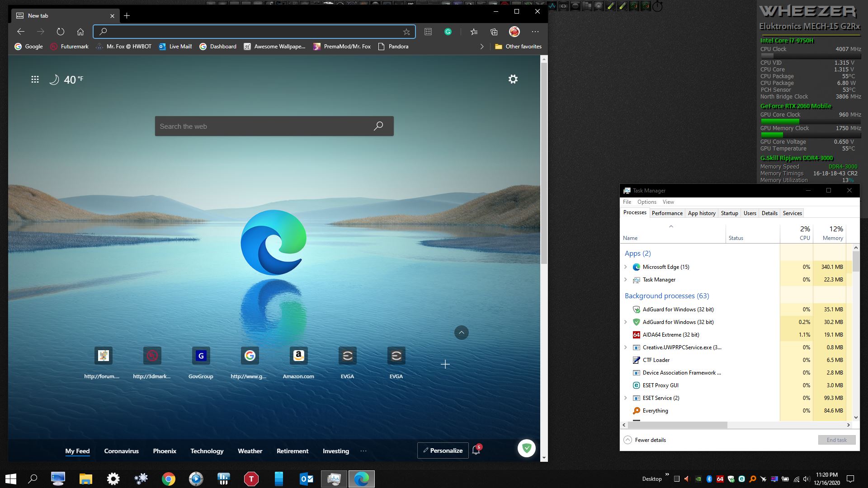Viewport: 868px width, 488px height.
Task: Open Pandora bookmark
Action: [393, 47]
